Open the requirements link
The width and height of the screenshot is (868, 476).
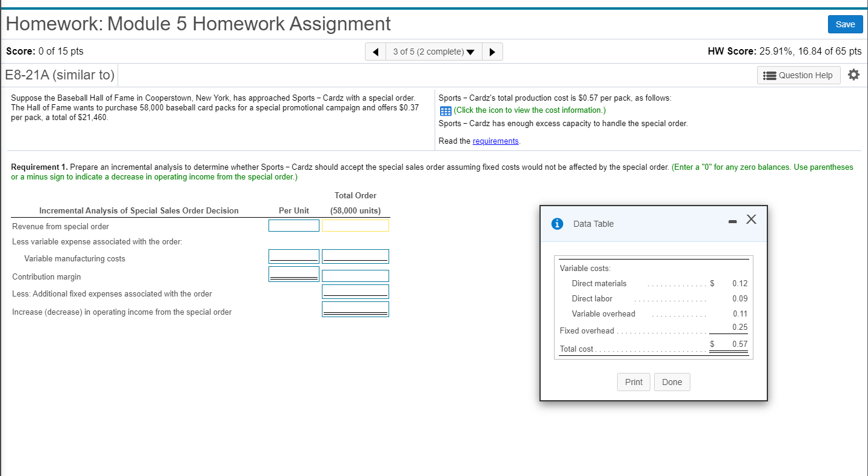coord(495,141)
